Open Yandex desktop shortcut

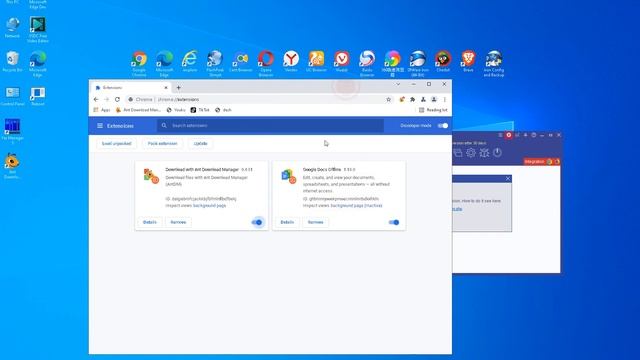click(291, 62)
